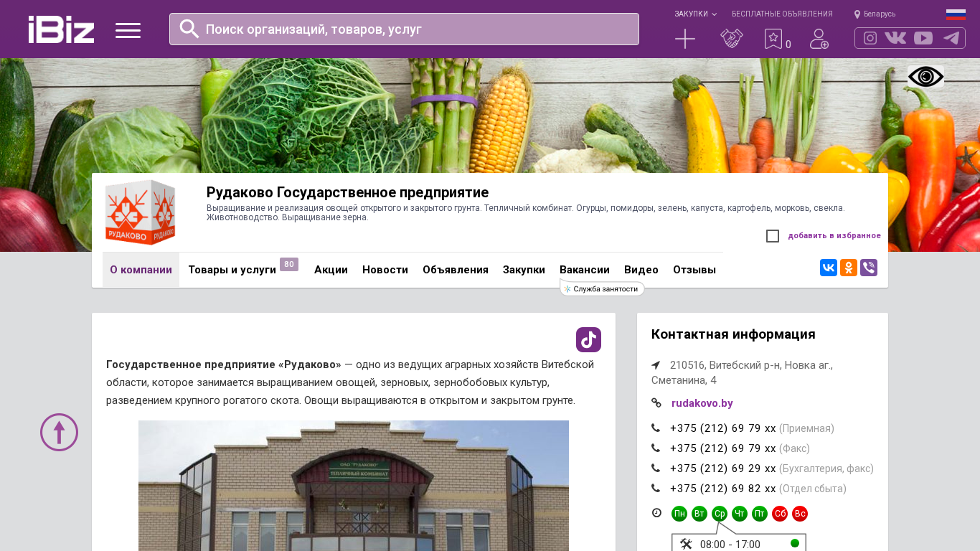Viewport: 980px width, 551px height.
Task: Focus the organization search input field
Action: 404,29
